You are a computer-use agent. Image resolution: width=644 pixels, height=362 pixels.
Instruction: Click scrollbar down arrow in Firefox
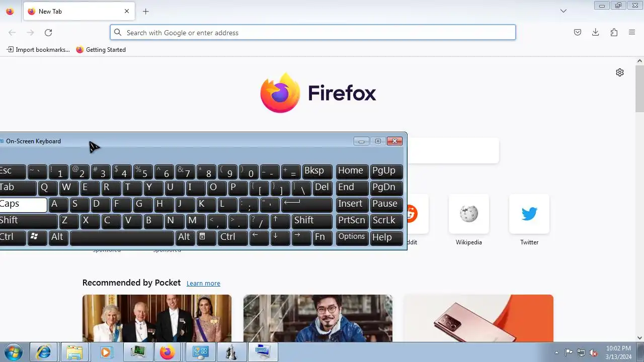(x=639, y=338)
